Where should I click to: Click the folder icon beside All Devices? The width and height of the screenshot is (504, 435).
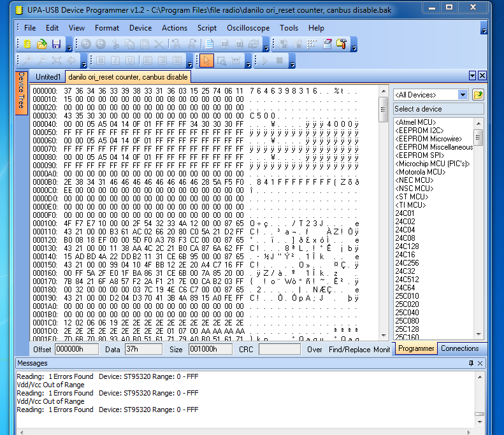(x=478, y=95)
